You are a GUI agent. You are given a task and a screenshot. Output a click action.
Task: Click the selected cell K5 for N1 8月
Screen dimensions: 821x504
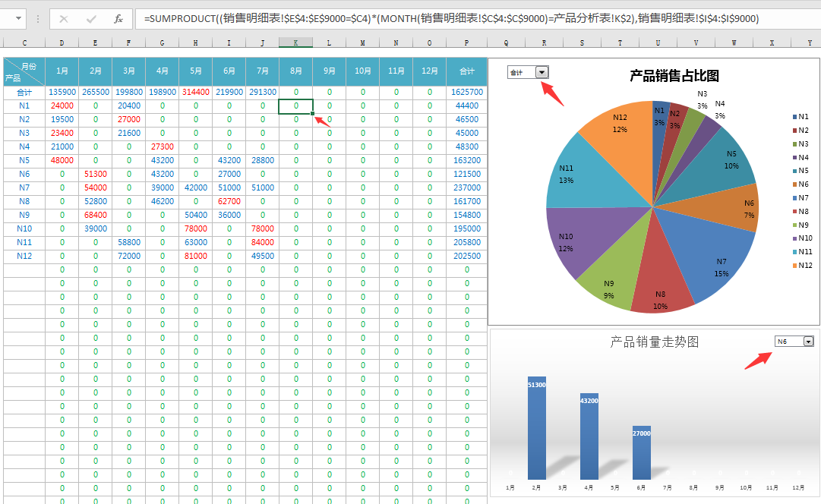tap(296, 106)
